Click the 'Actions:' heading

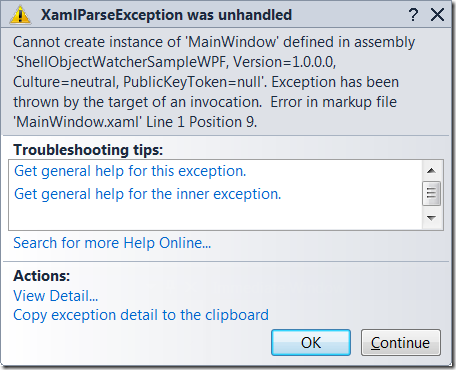pos(42,276)
